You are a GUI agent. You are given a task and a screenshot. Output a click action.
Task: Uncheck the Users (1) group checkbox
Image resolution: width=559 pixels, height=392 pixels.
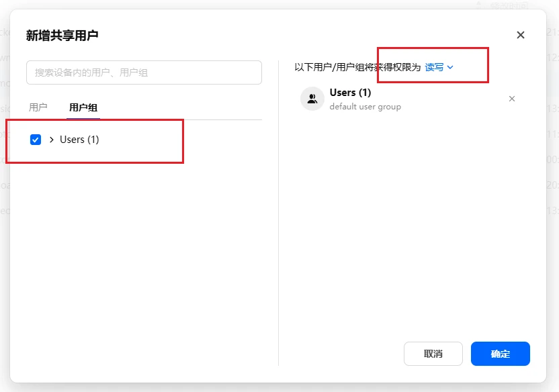[36, 140]
